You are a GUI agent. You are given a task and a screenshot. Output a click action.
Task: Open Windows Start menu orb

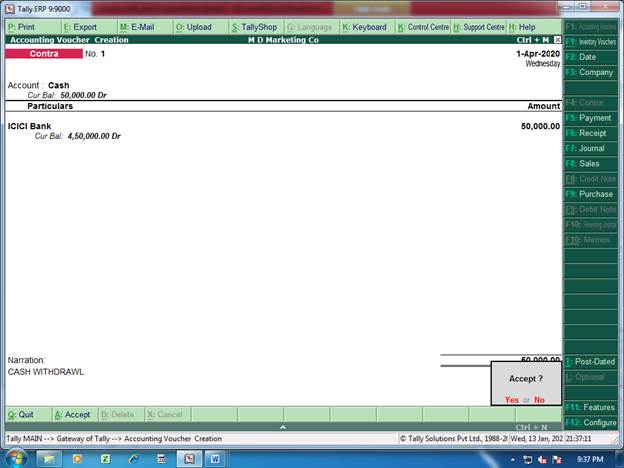coord(16,459)
